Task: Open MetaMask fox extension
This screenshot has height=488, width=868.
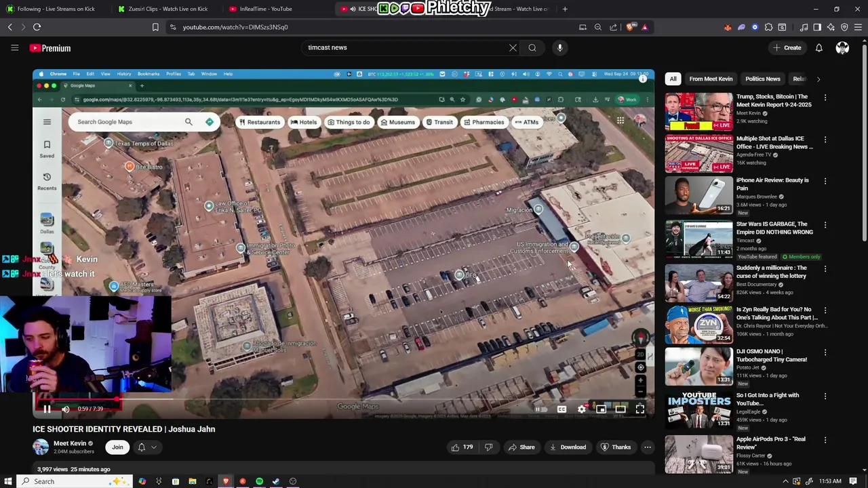Action: [x=728, y=27]
